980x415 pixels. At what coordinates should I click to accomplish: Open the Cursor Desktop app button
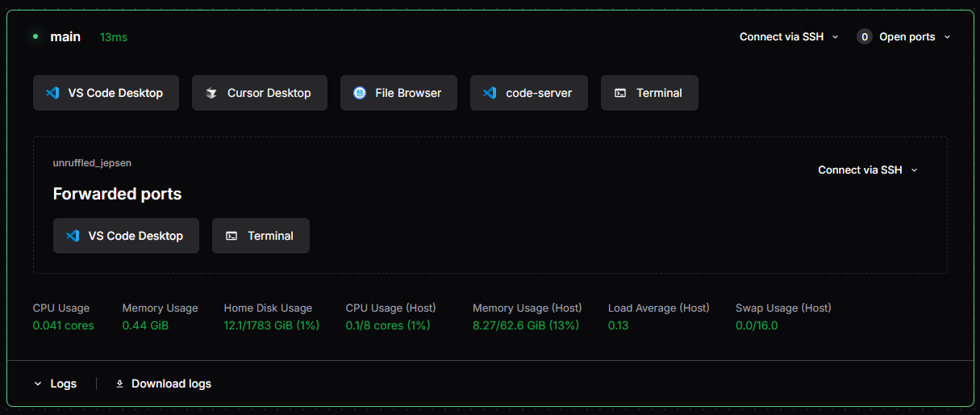(x=260, y=93)
